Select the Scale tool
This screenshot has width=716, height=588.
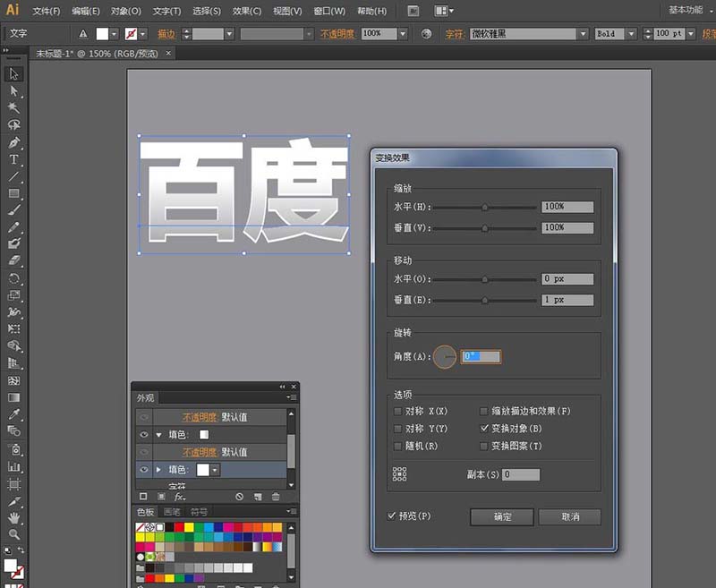coord(13,295)
